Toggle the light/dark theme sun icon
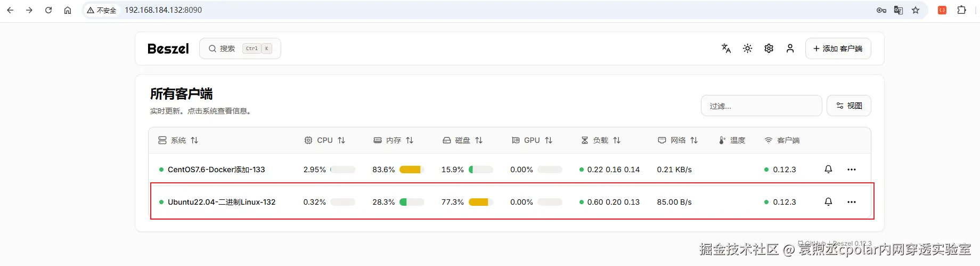 (748, 49)
